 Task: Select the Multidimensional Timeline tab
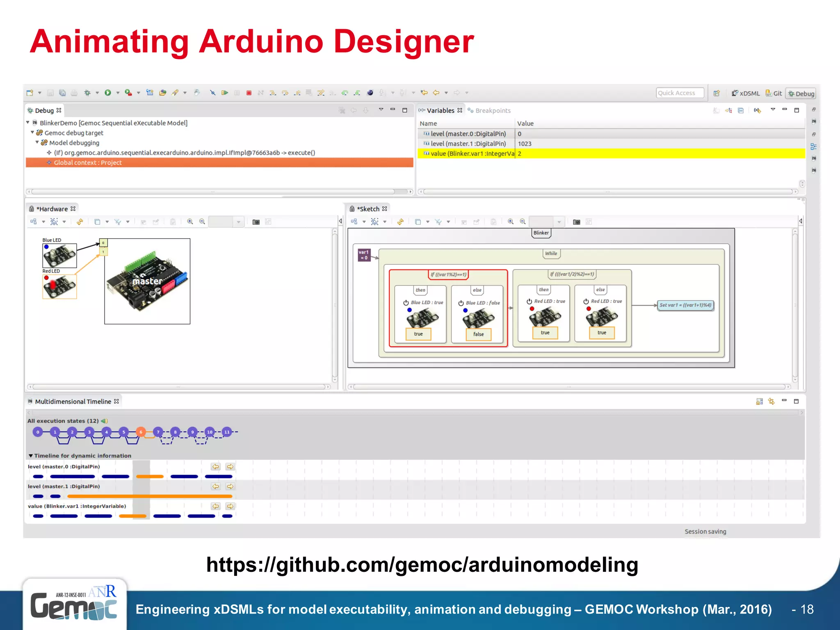tap(73, 402)
